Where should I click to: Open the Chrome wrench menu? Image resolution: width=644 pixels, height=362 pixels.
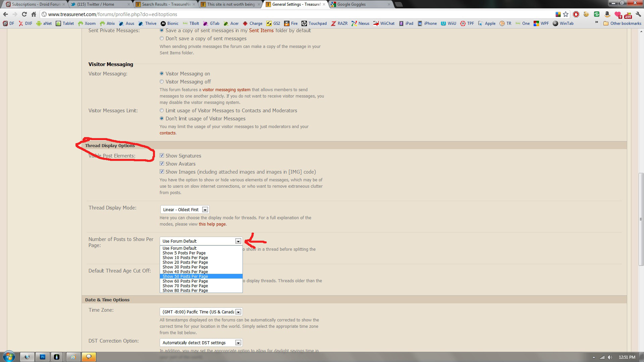638,14
